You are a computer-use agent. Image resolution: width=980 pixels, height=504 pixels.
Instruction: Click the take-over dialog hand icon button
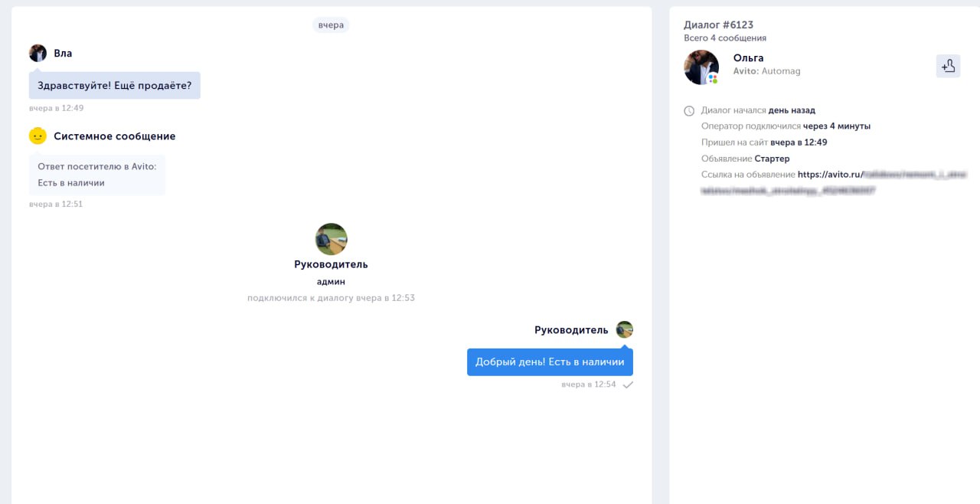[948, 66]
